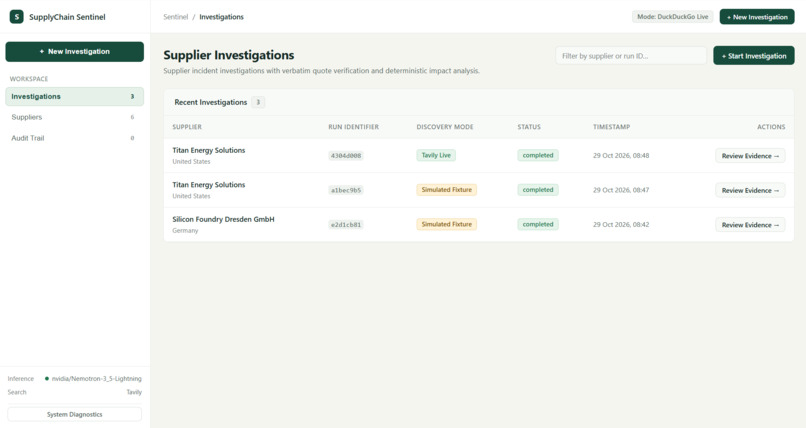Click the SupplyChain Sentinel logo icon
Image resolution: width=806 pixels, height=428 pixels.
tap(16, 16)
